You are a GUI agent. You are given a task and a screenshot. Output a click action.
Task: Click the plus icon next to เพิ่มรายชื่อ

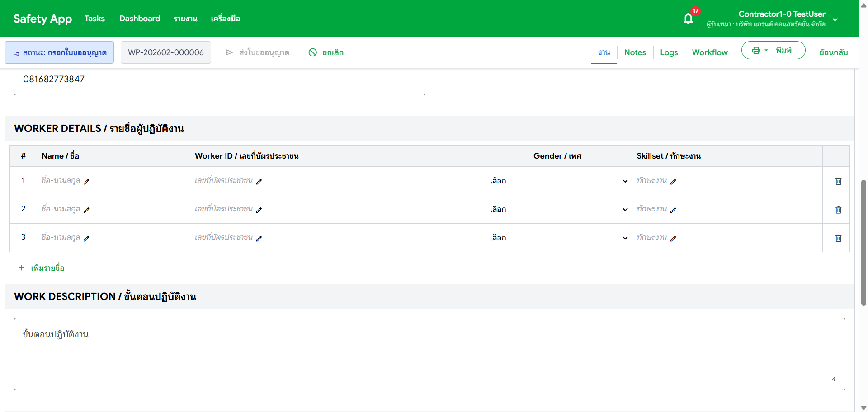tap(21, 267)
